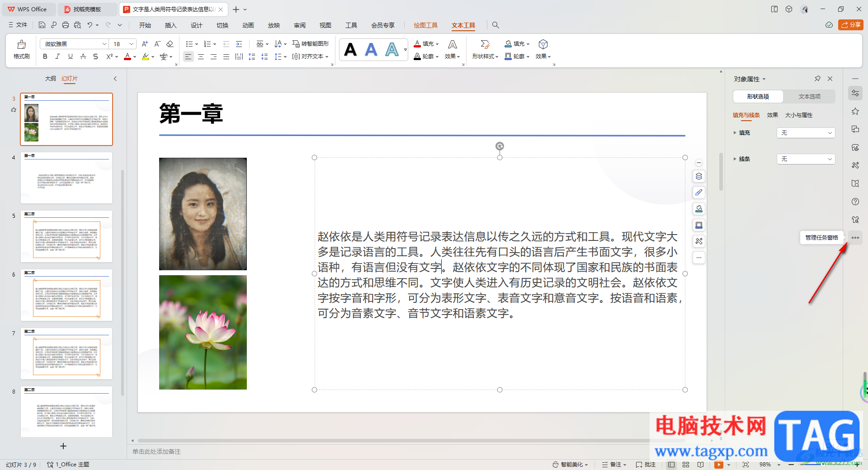Open the search magnifier in ribbon
This screenshot has height=470, width=868.
click(x=495, y=25)
